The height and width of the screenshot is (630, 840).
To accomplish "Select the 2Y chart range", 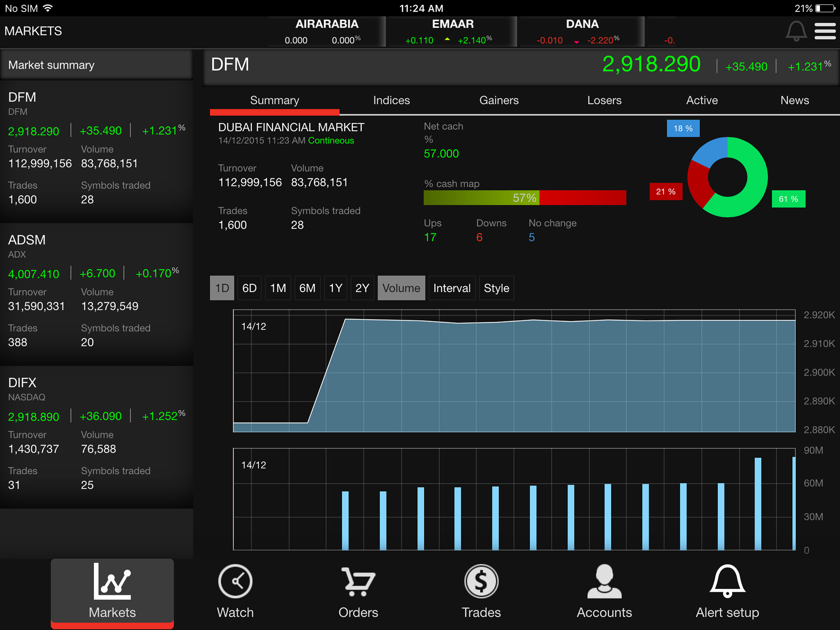I will 362,288.
